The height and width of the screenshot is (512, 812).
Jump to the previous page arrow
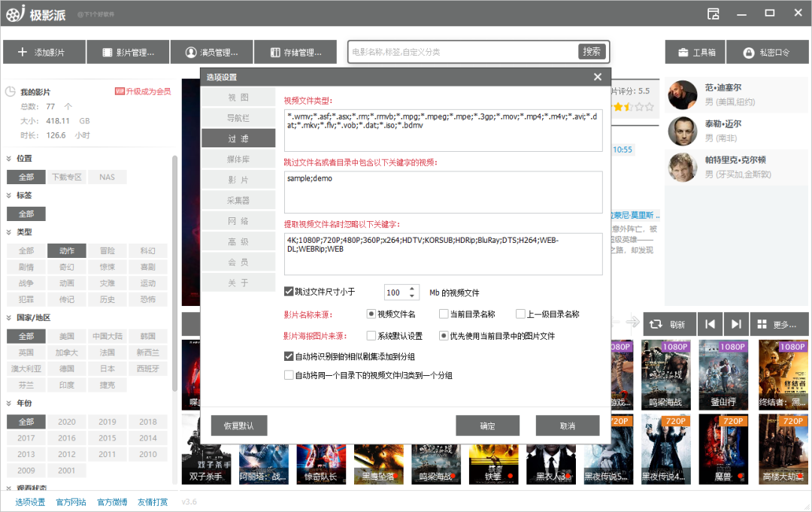(709, 324)
